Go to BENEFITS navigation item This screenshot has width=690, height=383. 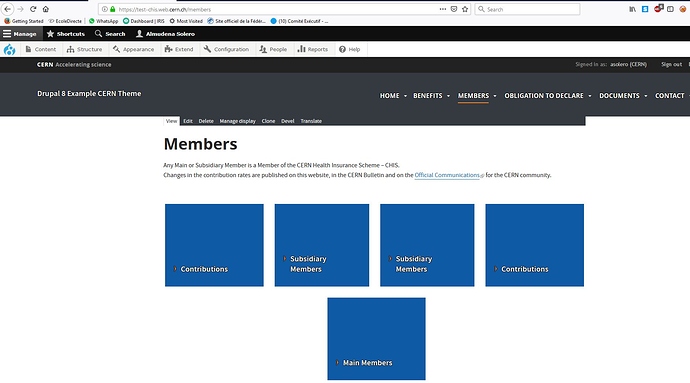428,96
